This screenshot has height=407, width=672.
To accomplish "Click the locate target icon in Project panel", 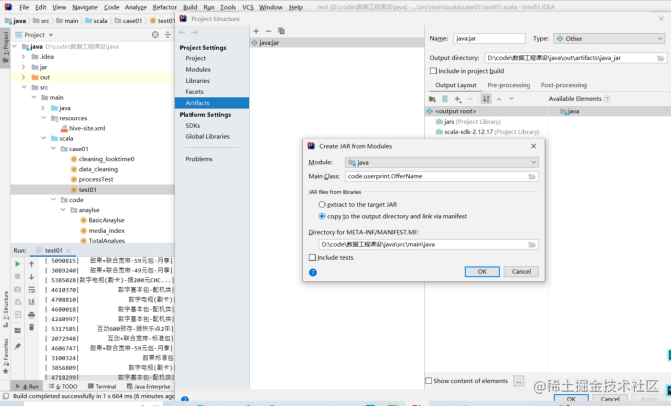I will click(155, 35).
